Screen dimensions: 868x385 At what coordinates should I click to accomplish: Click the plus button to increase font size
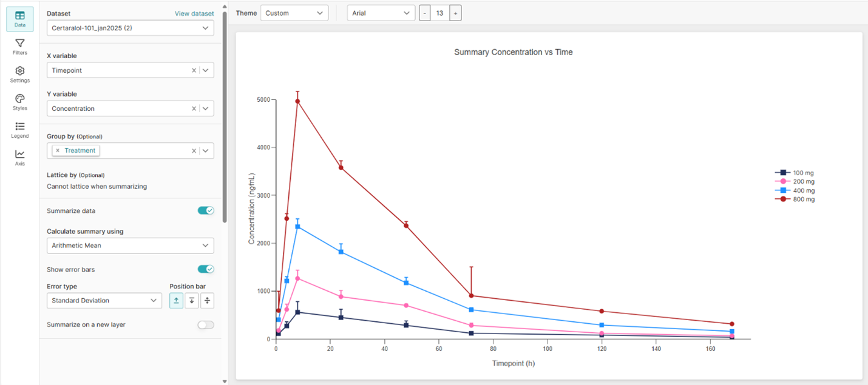(455, 12)
